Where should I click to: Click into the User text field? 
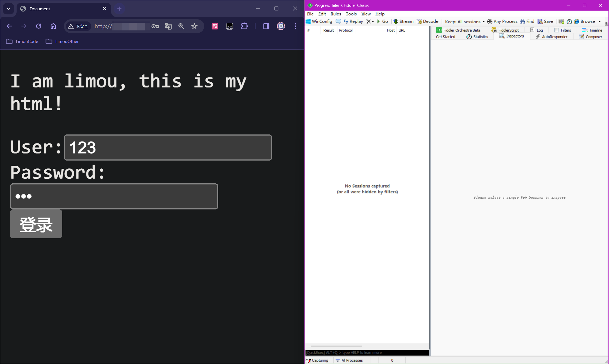coord(168,148)
